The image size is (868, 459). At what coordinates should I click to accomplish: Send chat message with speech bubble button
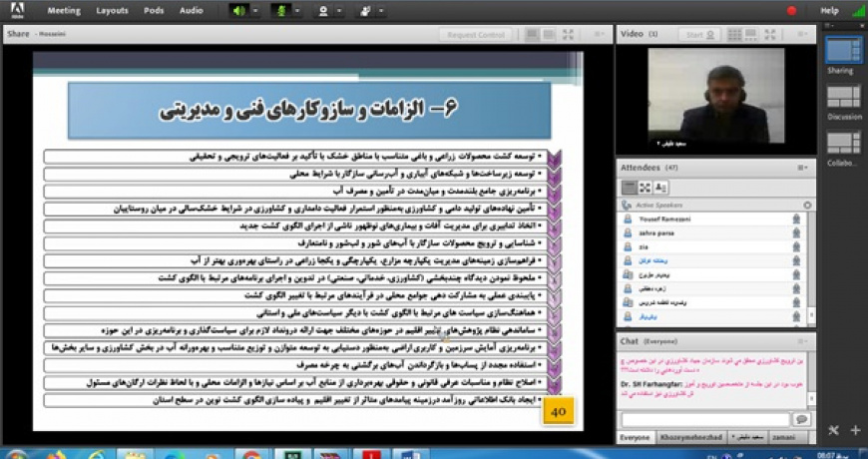(801, 420)
